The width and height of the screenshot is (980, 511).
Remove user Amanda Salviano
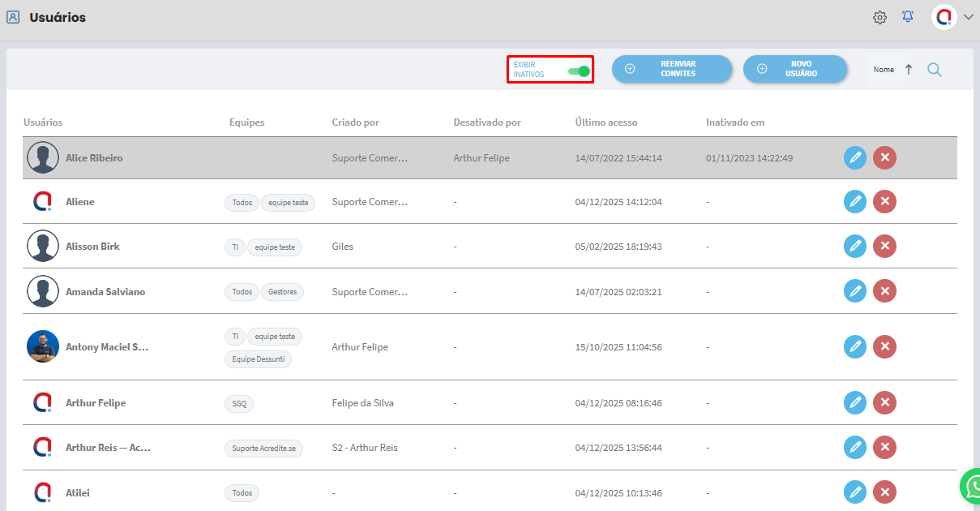click(884, 291)
